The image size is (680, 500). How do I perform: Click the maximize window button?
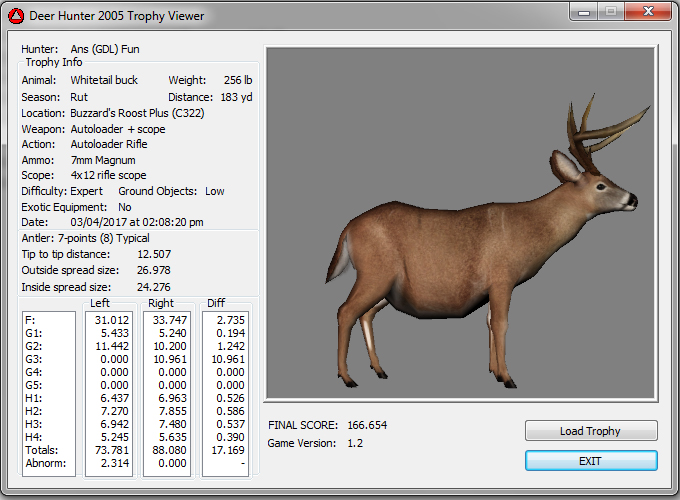tap(611, 11)
